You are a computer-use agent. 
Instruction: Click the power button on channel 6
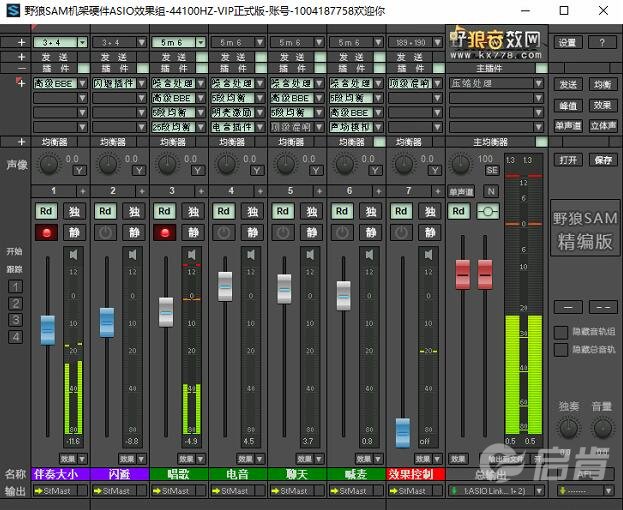pos(342,233)
